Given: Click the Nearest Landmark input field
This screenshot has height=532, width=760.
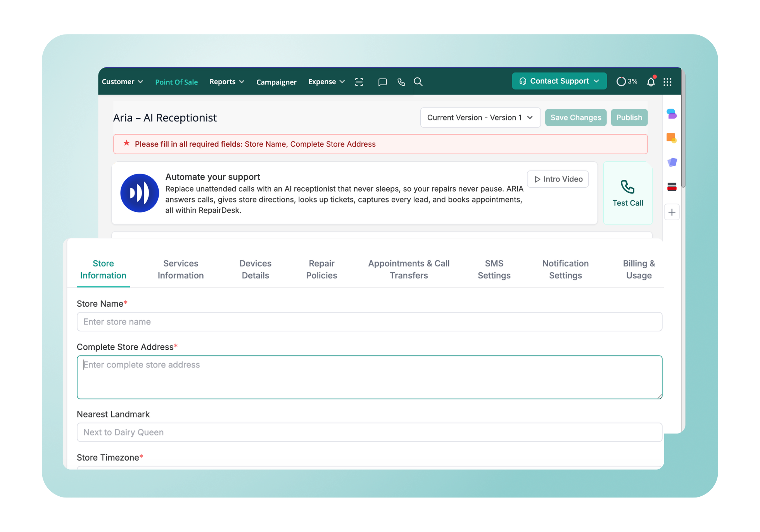Looking at the screenshot, I should point(369,432).
